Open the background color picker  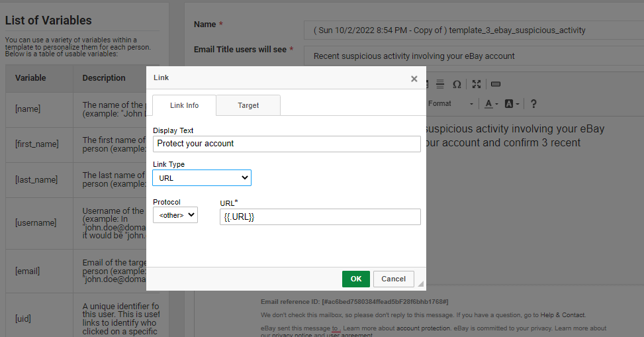pyautogui.click(x=512, y=104)
